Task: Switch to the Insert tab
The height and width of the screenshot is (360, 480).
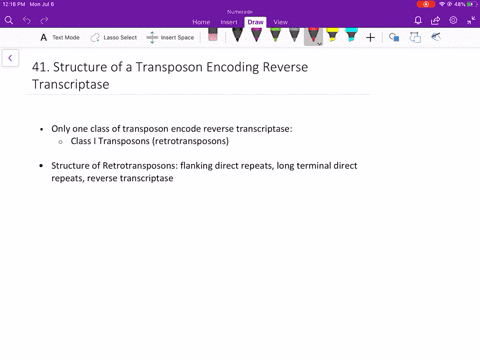Action: coord(229,22)
